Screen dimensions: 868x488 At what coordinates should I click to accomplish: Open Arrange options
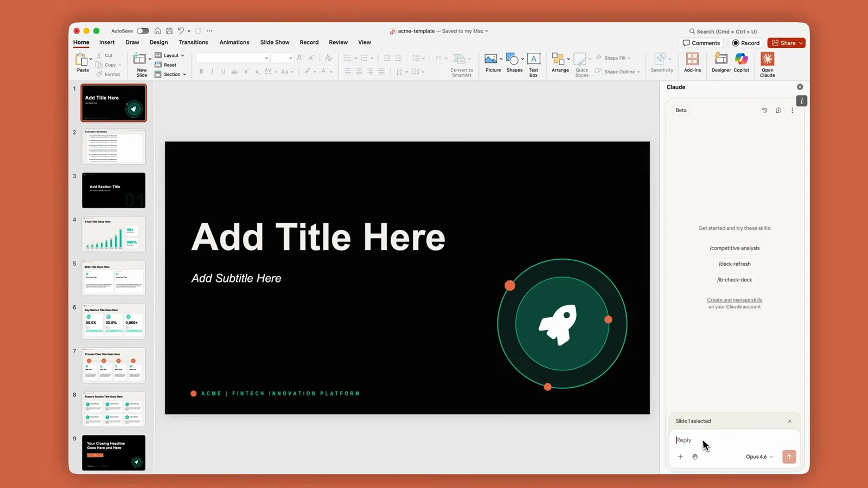click(560, 62)
